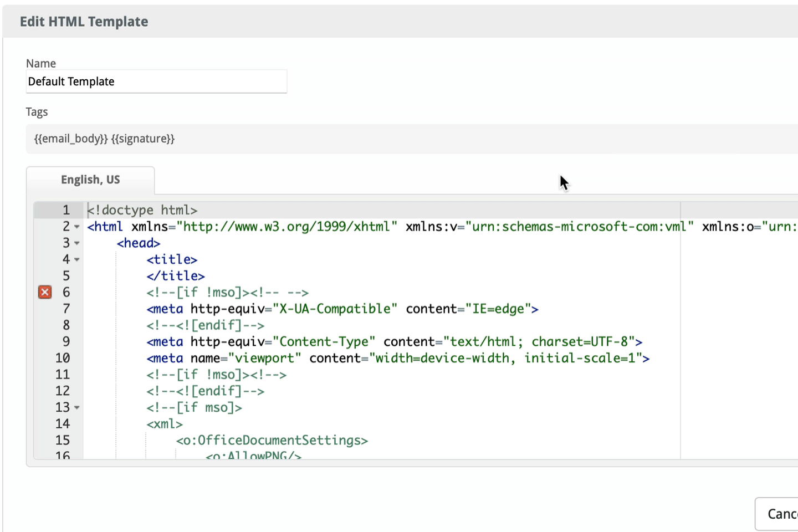
Task: Click line number 12 in gutter
Action: click(63, 391)
